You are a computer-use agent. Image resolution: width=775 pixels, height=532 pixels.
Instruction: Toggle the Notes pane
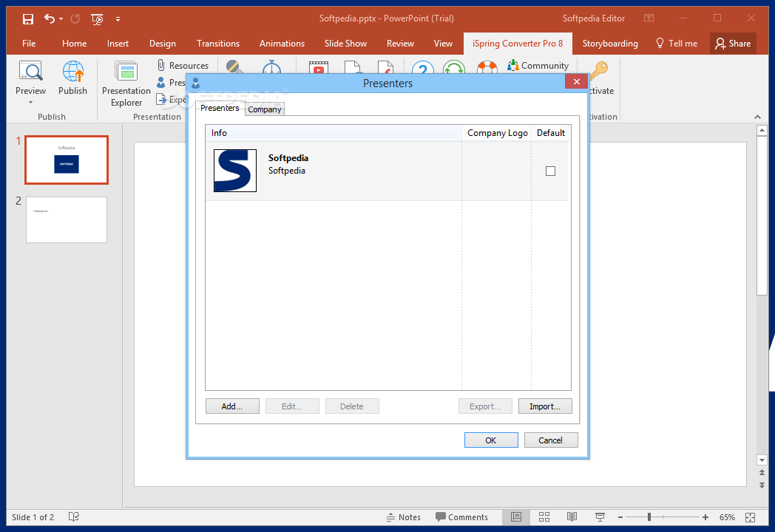[x=403, y=517]
